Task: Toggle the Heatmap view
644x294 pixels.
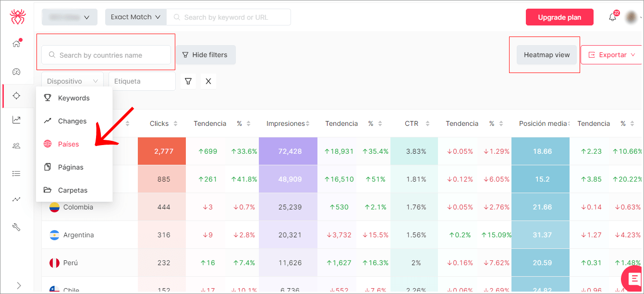Action: tap(546, 55)
